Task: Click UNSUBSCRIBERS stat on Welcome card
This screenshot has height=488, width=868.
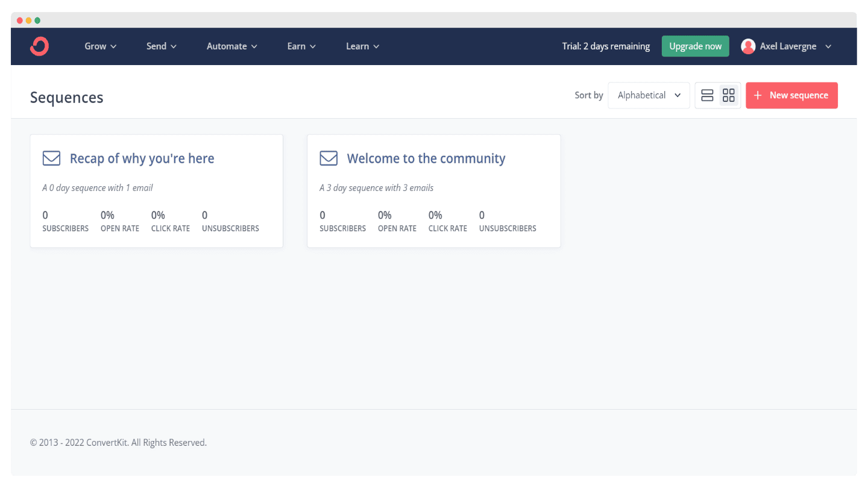Action: click(x=508, y=221)
